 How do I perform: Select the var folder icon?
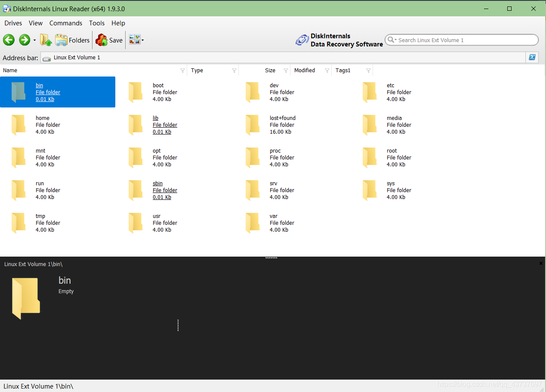click(x=253, y=223)
